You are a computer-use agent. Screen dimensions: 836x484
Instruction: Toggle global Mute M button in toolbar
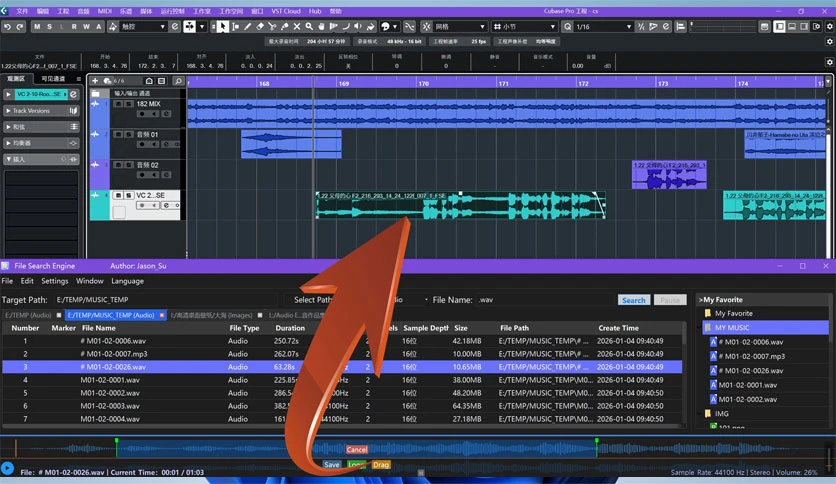tap(37, 27)
